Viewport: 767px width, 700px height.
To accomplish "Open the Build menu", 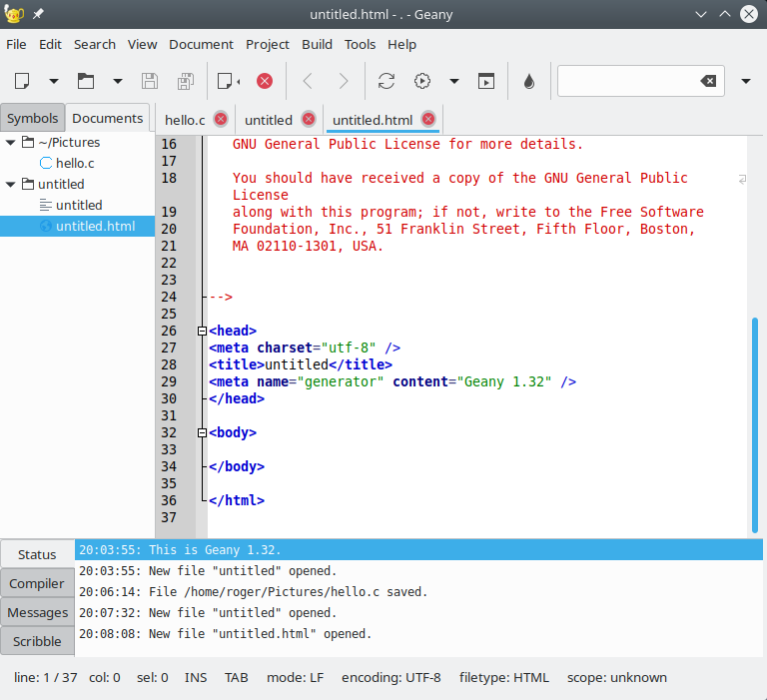I will click(x=317, y=44).
